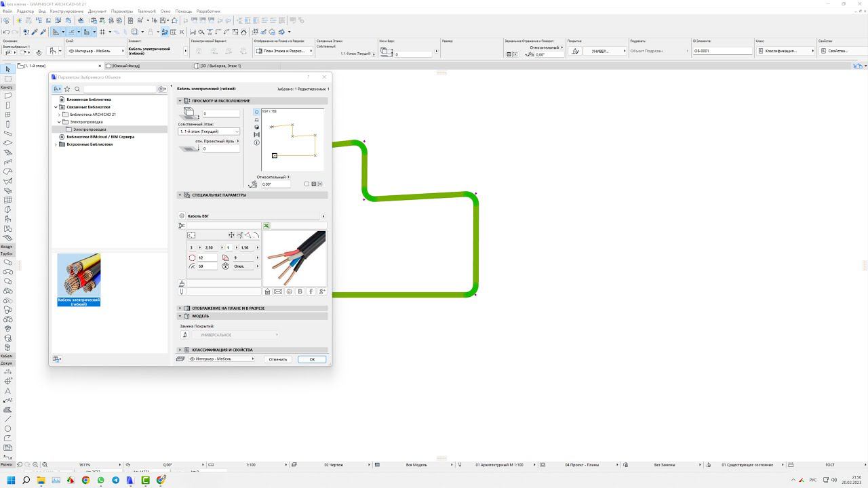Toggle the mirror checkbox beside the rotation angle
The width and height of the screenshot is (868, 488).
point(307,184)
